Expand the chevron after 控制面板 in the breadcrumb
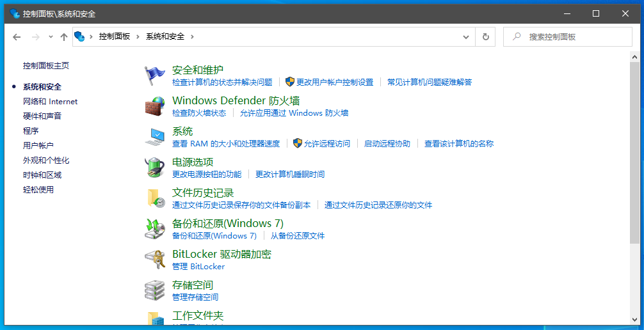The image size is (644, 330). pyautogui.click(x=138, y=36)
